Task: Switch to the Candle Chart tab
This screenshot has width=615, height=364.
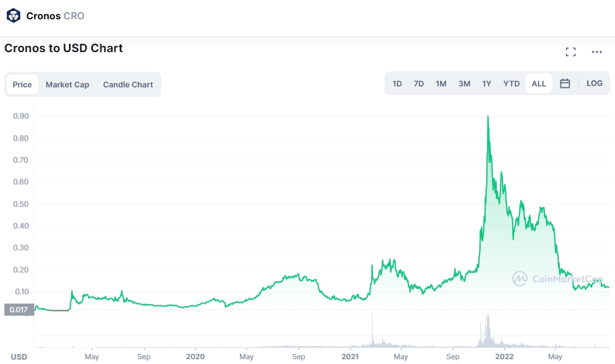Action: pos(128,84)
